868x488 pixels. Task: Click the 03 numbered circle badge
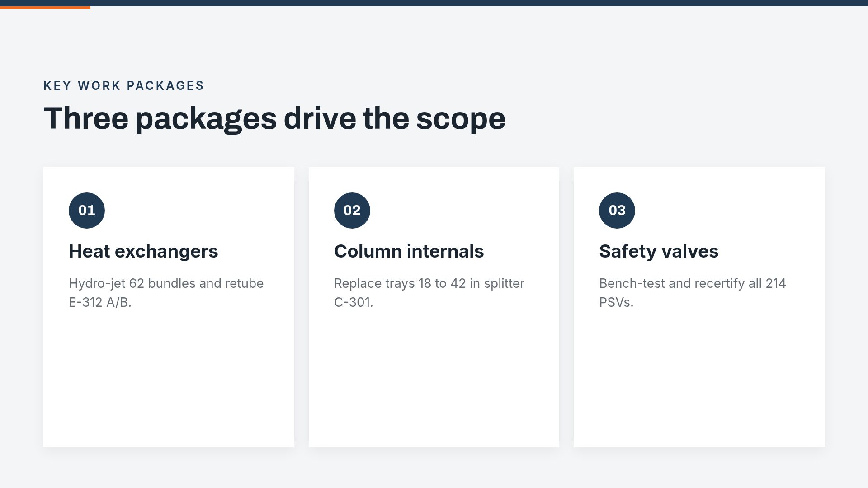point(617,211)
